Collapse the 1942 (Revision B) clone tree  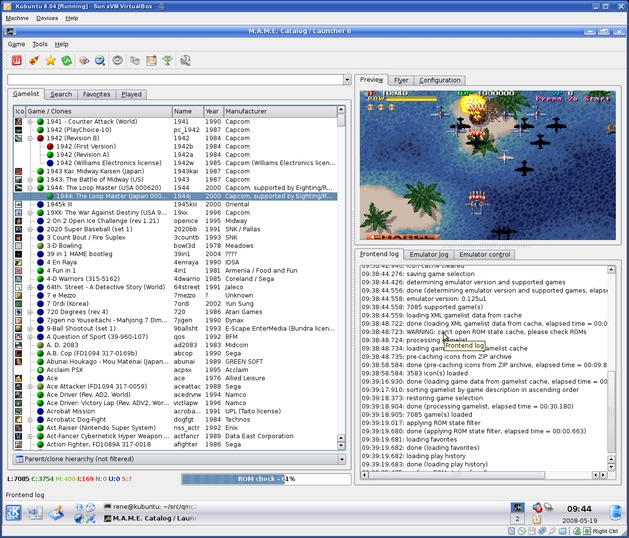(x=30, y=138)
